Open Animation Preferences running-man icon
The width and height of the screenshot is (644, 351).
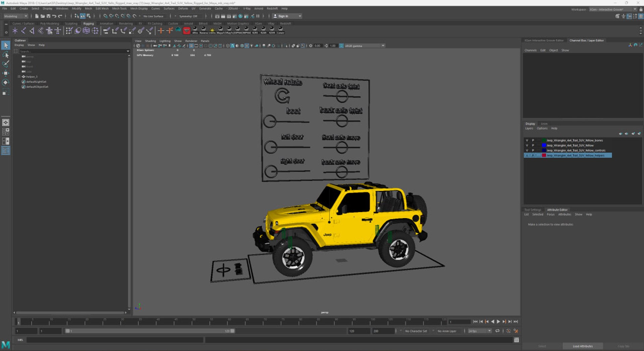click(516, 331)
